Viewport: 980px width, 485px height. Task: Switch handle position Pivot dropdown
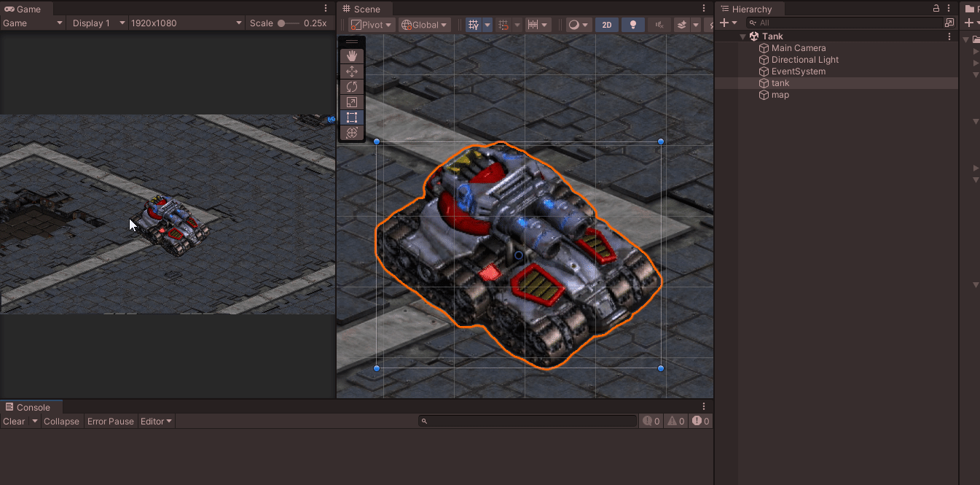click(372, 25)
